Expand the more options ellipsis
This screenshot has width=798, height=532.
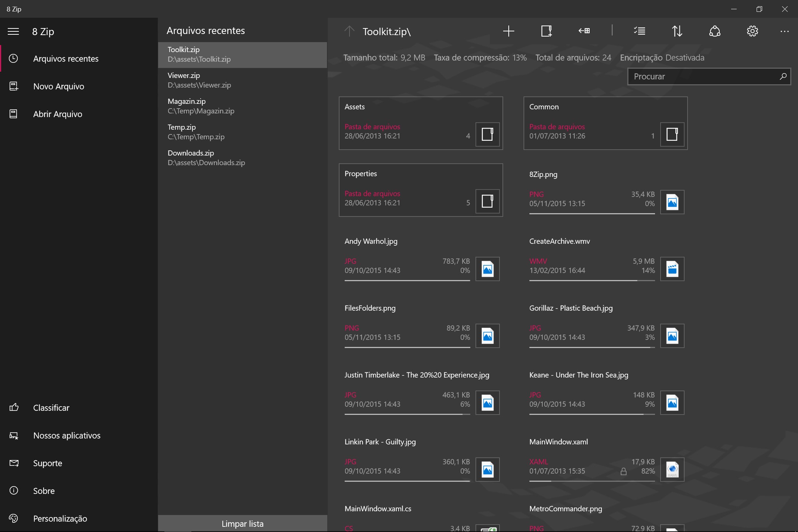(x=785, y=32)
